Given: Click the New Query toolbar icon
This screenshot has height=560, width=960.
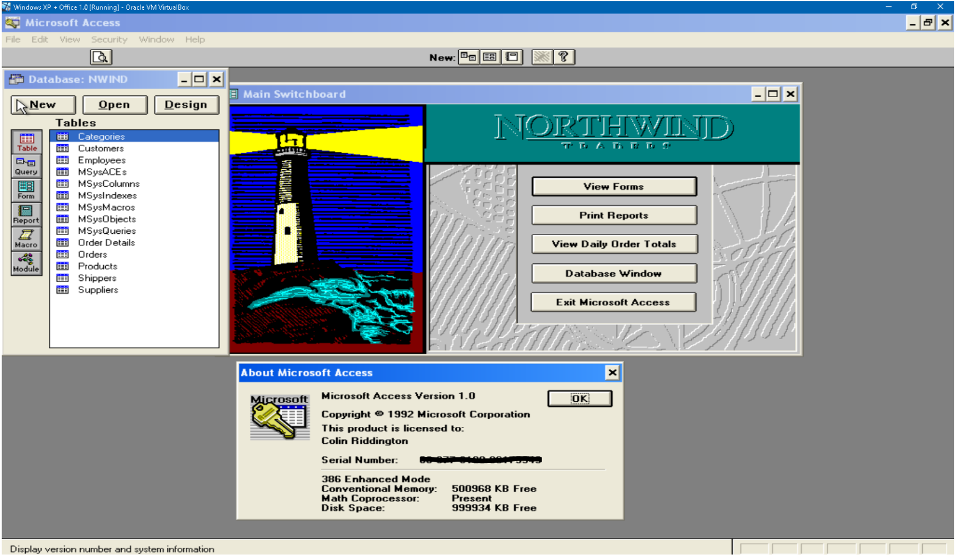Looking at the screenshot, I should click(x=469, y=57).
